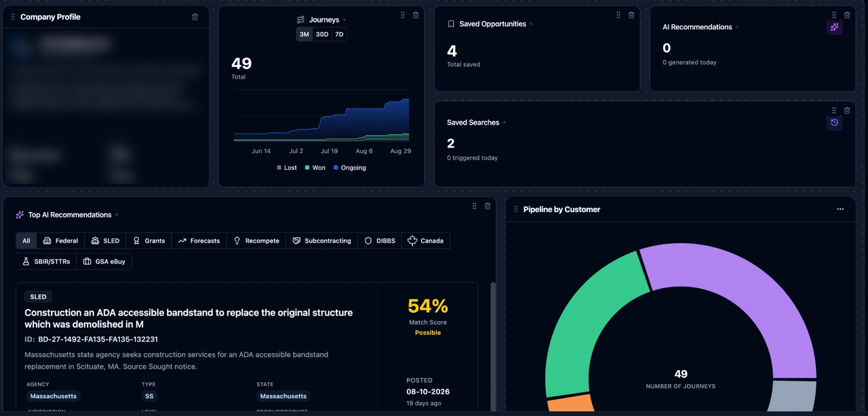Viewport: 868px width, 416px height.
Task: Toggle the Won series in legend
Action: pyautogui.click(x=315, y=167)
